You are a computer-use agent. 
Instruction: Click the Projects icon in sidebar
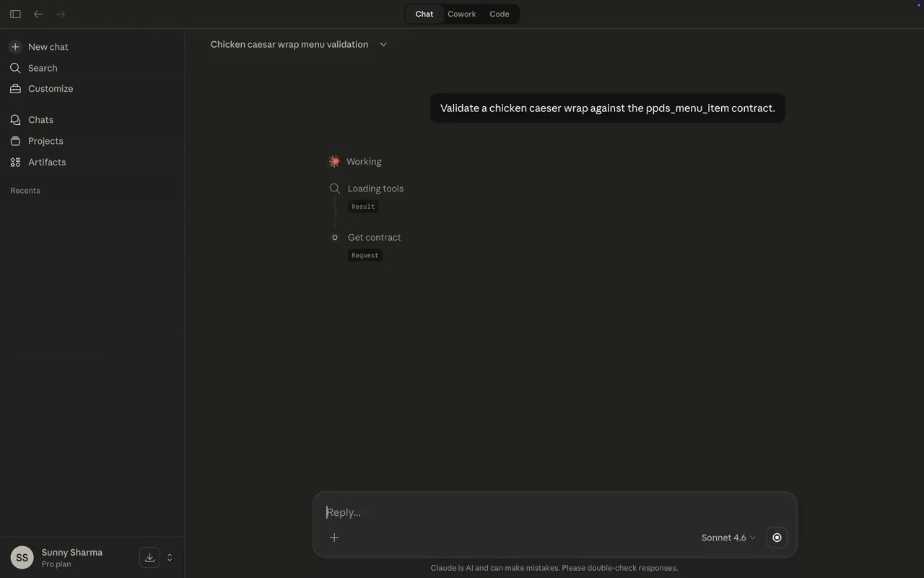(15, 141)
